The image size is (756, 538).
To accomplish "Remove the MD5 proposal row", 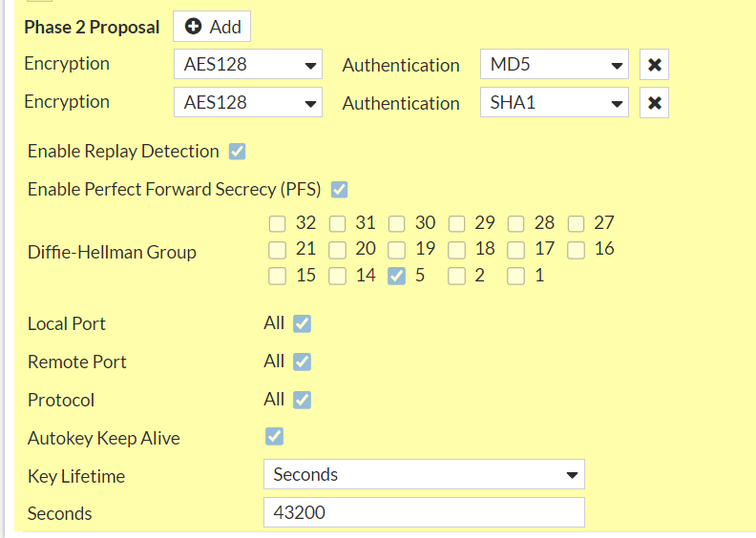I will (x=654, y=66).
